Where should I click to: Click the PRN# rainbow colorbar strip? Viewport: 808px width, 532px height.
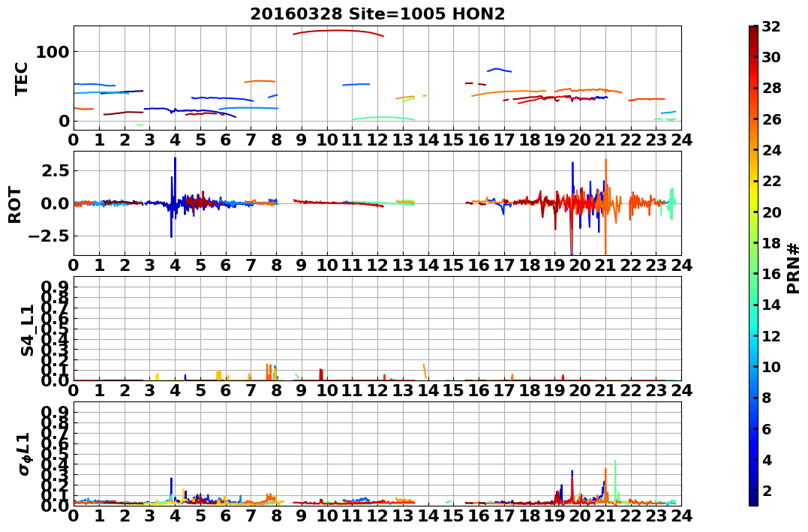(753, 266)
